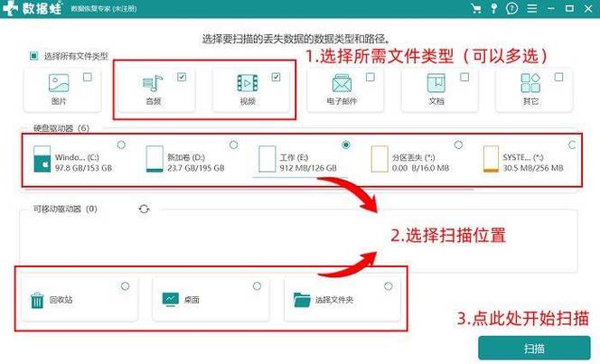Check the 其它 file type checkbox
600x364 pixels.
tap(559, 78)
